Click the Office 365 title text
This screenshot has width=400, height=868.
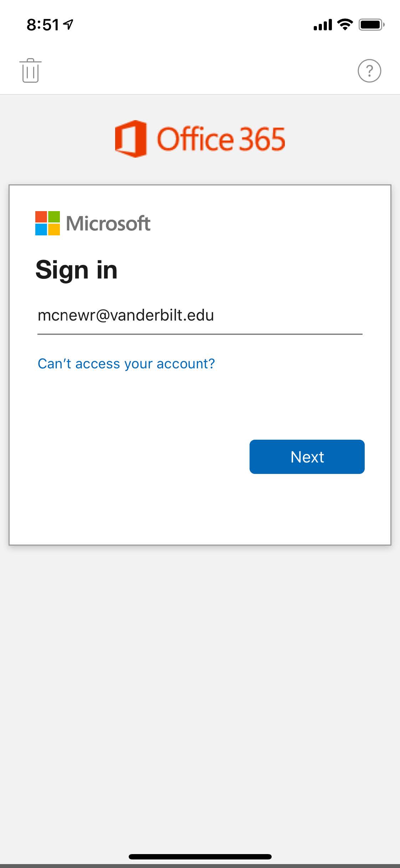(x=221, y=139)
